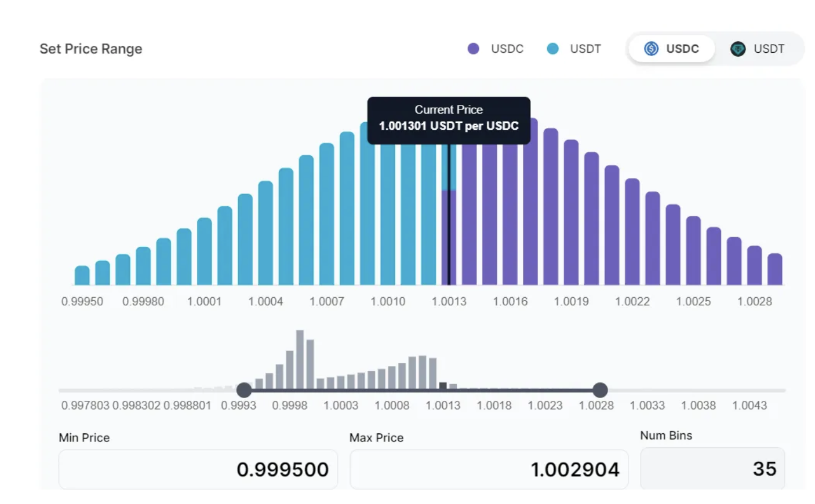Viewport: 815px width, 504px height.
Task: Click the "Max Price" label
Action: 376,437
